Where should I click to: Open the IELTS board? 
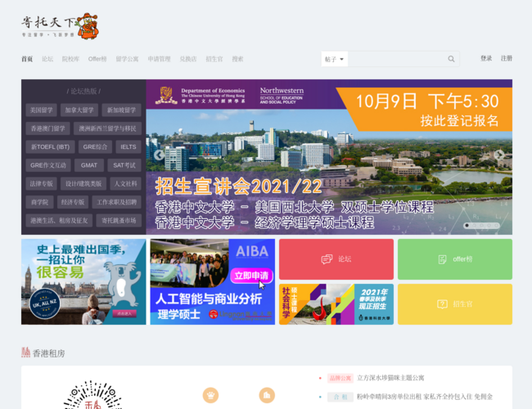(x=128, y=147)
